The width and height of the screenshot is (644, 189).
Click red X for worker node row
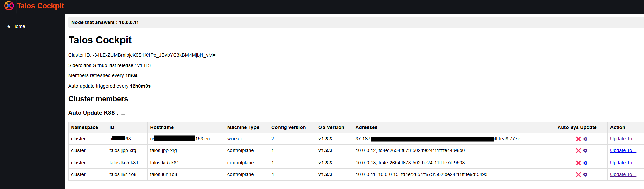pos(578,139)
